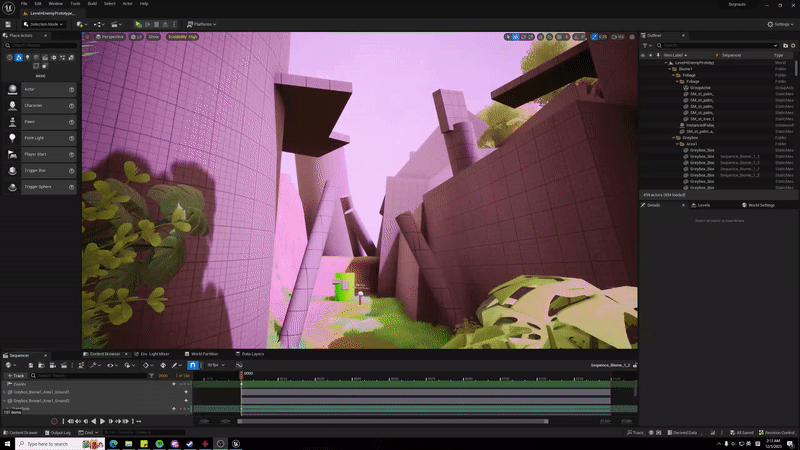This screenshot has height=450, width=800.
Task: Toggle the viewport maximize/restore layout button
Action: (632, 37)
